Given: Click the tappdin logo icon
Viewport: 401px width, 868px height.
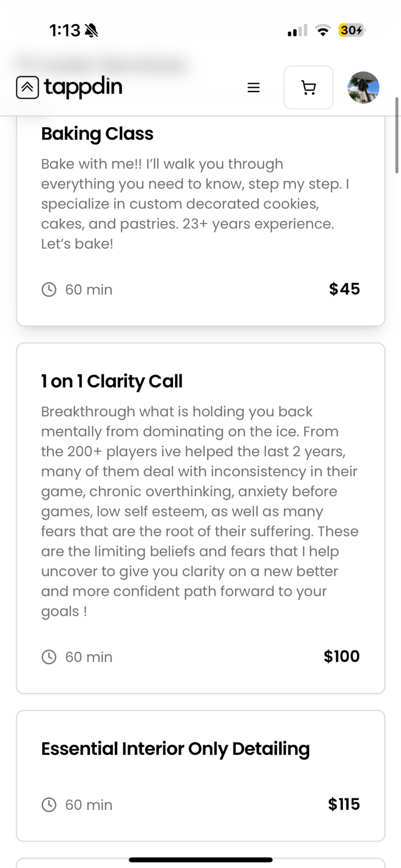Looking at the screenshot, I should 27,87.
